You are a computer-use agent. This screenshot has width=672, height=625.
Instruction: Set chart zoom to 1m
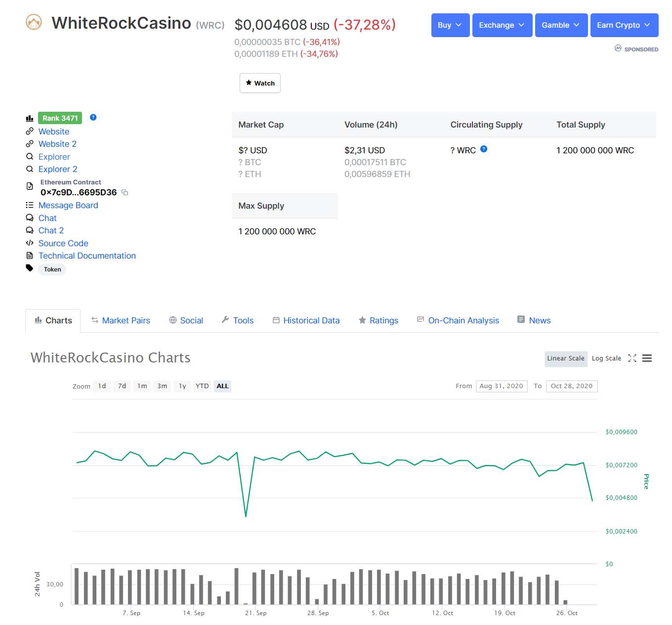pyautogui.click(x=142, y=386)
